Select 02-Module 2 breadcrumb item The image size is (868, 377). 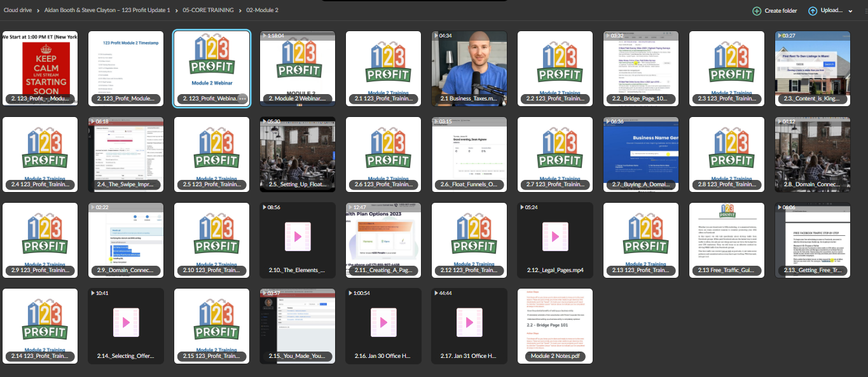point(263,10)
